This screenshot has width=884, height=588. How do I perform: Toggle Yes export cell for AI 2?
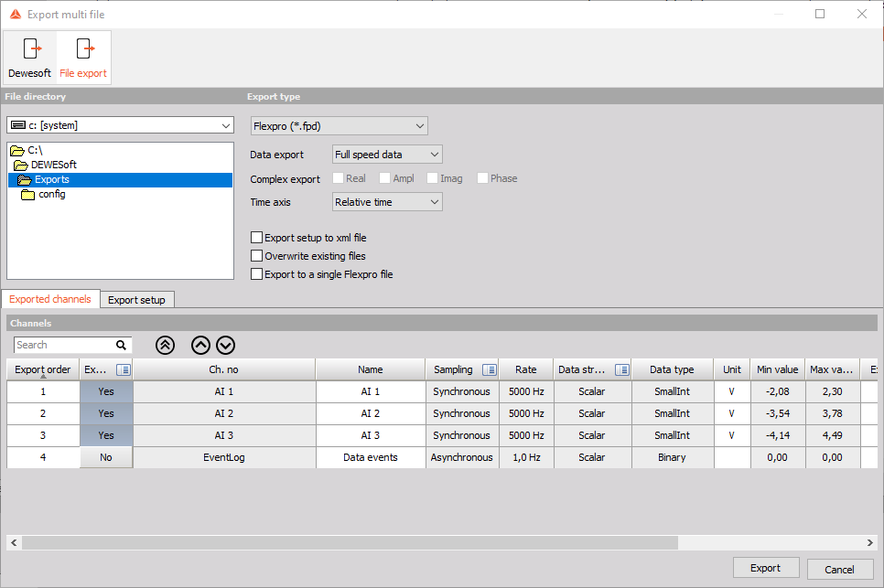tap(106, 413)
